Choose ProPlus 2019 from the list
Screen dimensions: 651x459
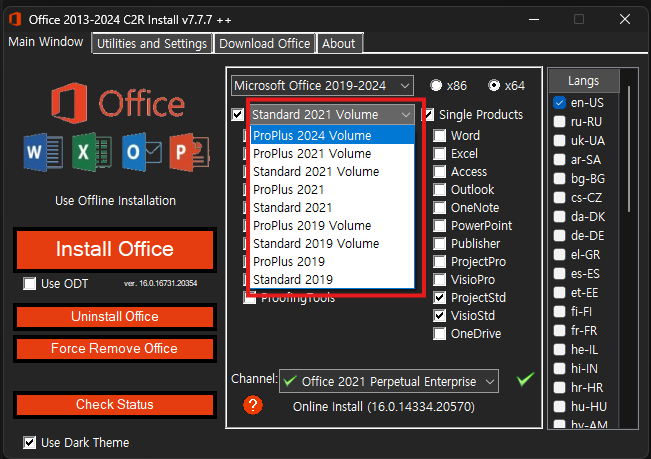click(x=333, y=262)
